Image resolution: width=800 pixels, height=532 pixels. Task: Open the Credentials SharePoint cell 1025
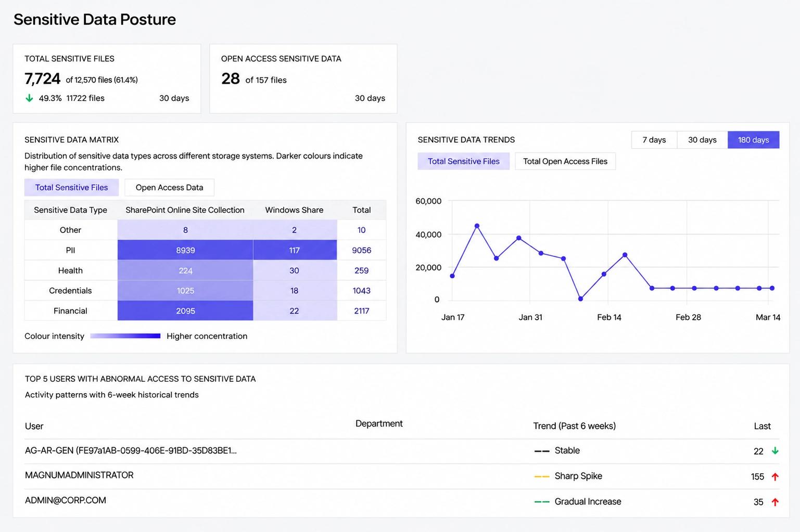point(185,291)
